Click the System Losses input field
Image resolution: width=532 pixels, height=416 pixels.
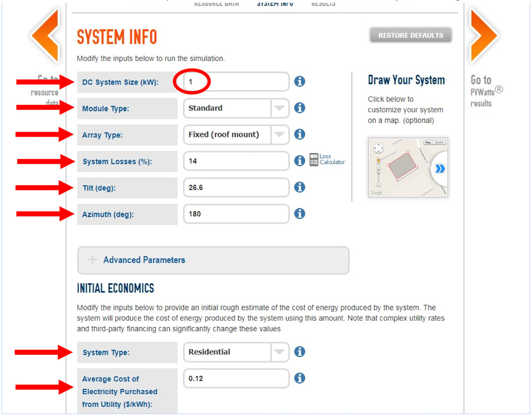click(236, 161)
